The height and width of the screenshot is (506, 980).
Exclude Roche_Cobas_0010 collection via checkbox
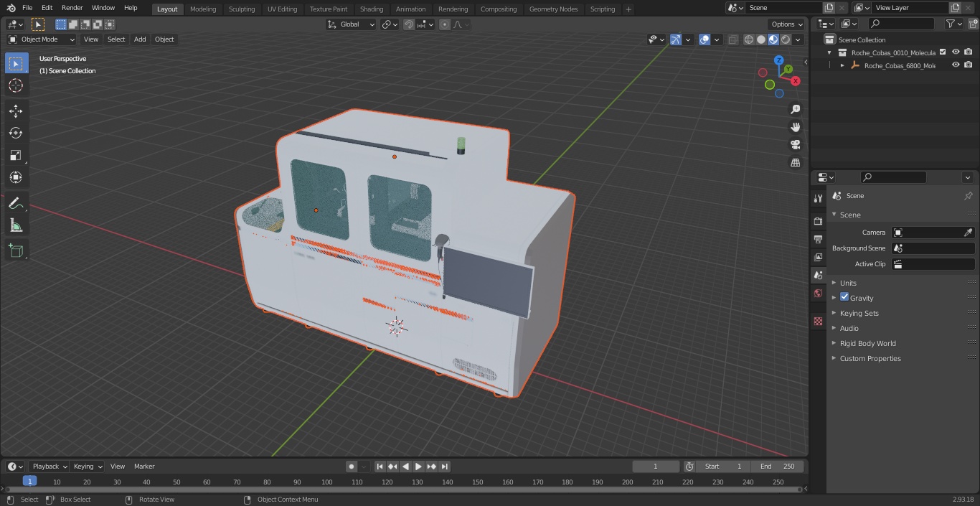point(943,52)
